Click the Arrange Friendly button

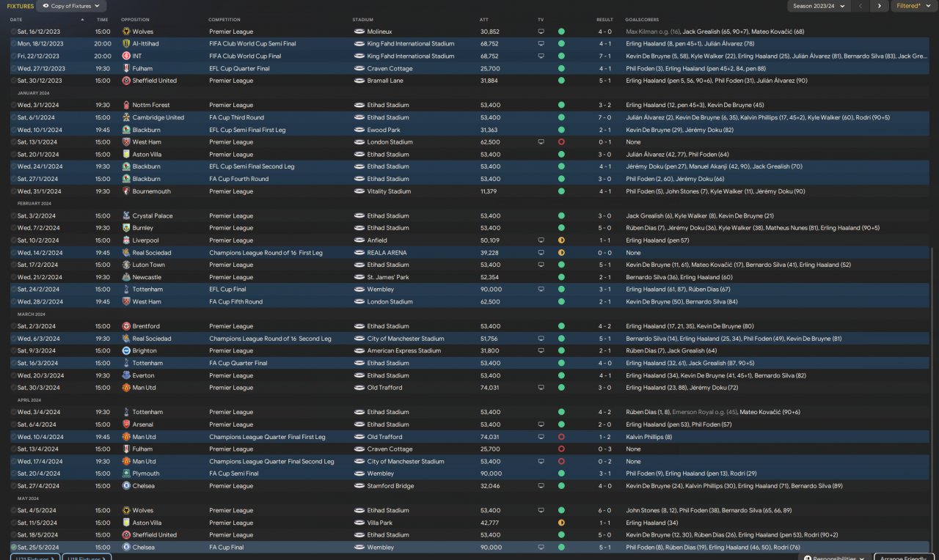coord(905,558)
